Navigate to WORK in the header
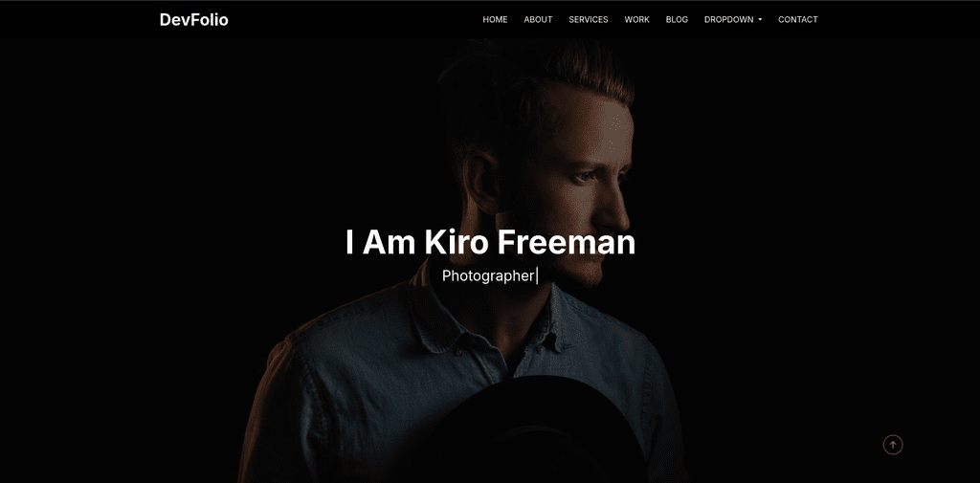Image resolution: width=980 pixels, height=483 pixels. pyautogui.click(x=636, y=19)
